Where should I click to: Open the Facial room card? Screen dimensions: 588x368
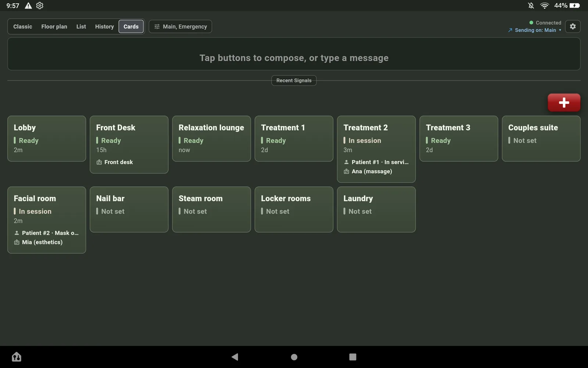[47, 220]
